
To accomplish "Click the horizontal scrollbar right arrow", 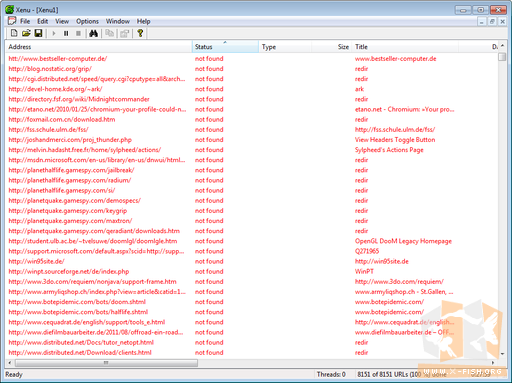I will 493,362.
